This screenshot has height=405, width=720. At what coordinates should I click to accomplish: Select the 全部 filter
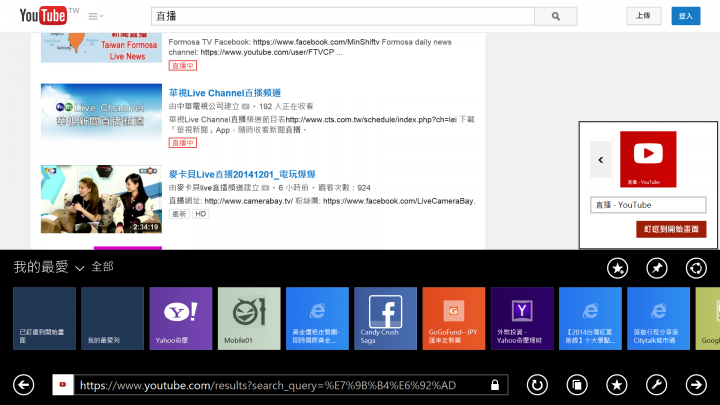[x=102, y=267]
